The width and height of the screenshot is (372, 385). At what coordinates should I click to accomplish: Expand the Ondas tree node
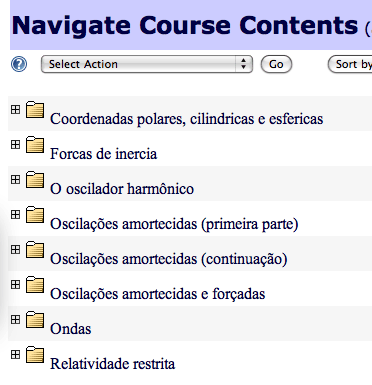(15, 319)
